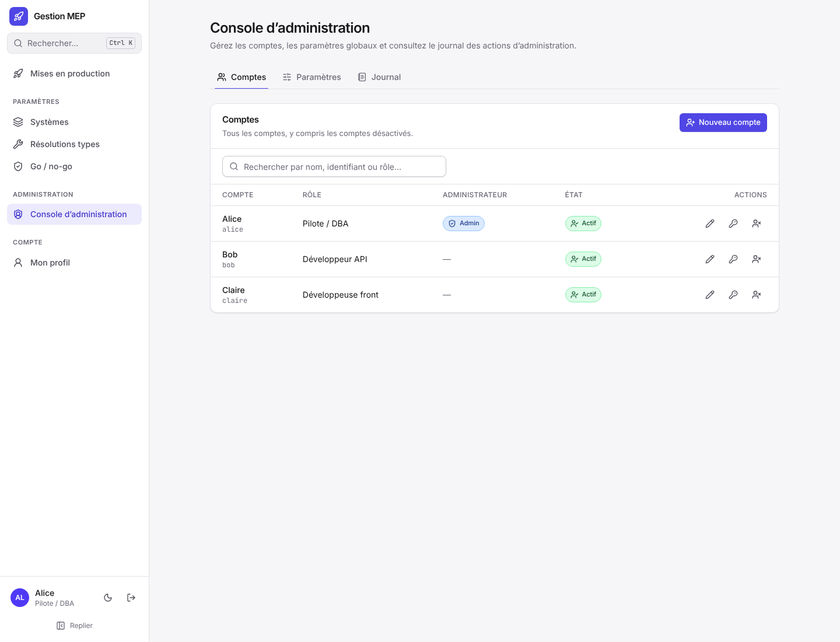Log out using the sign-out icon
The height and width of the screenshot is (642, 840).
131,598
